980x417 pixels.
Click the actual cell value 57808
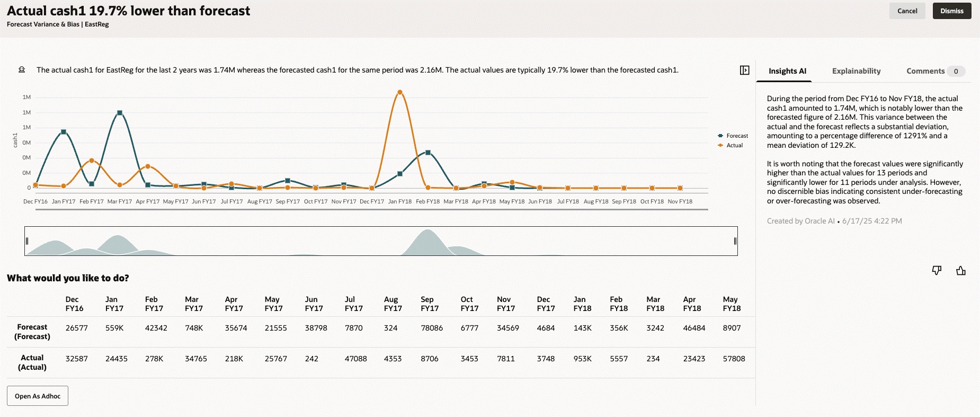pos(734,359)
